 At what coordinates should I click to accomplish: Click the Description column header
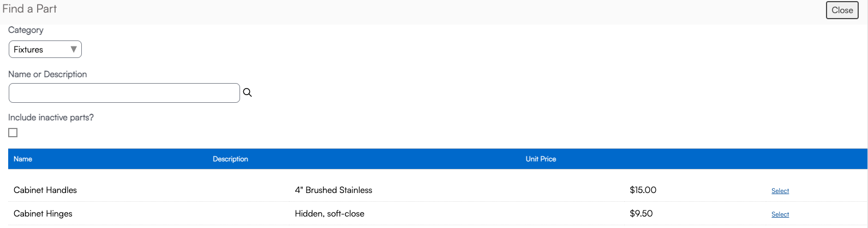pos(230,159)
